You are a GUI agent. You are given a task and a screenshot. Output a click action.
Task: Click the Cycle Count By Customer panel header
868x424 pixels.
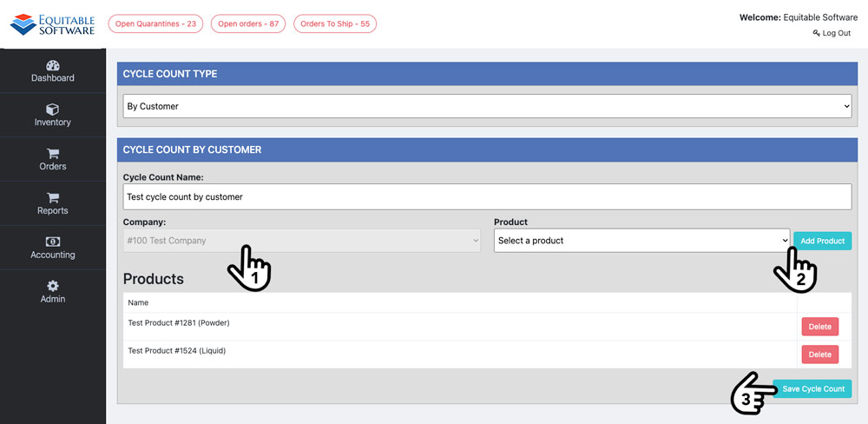tap(487, 149)
